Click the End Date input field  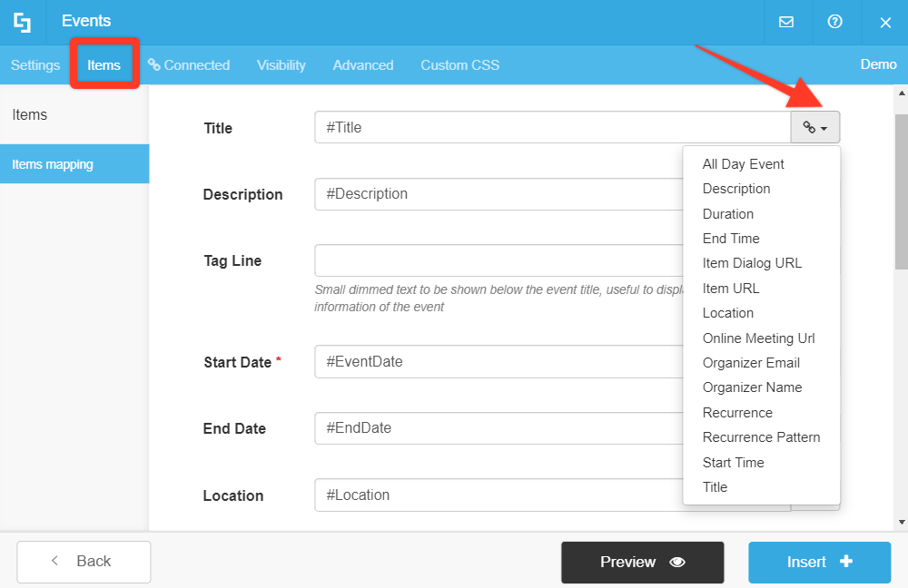pos(498,428)
